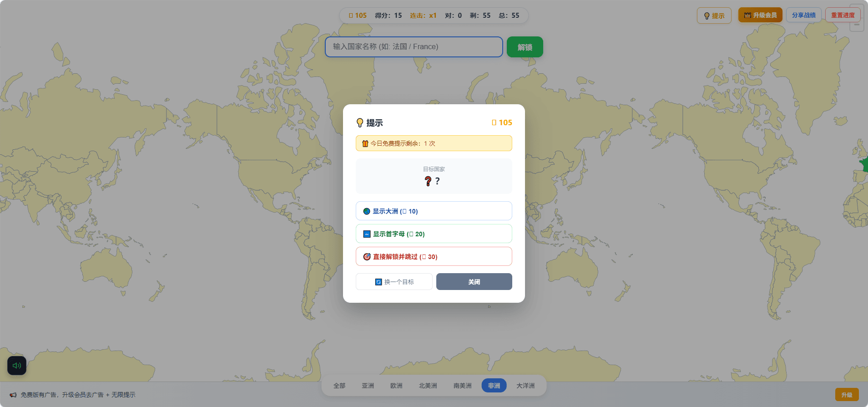Click the lightbulb icon in dialog title
This screenshot has width=868, height=407.
(x=360, y=123)
